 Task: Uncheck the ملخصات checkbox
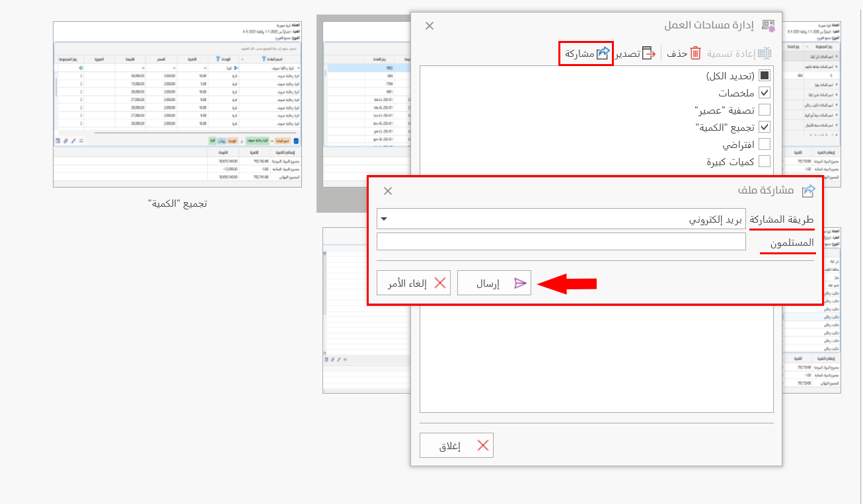(x=764, y=93)
